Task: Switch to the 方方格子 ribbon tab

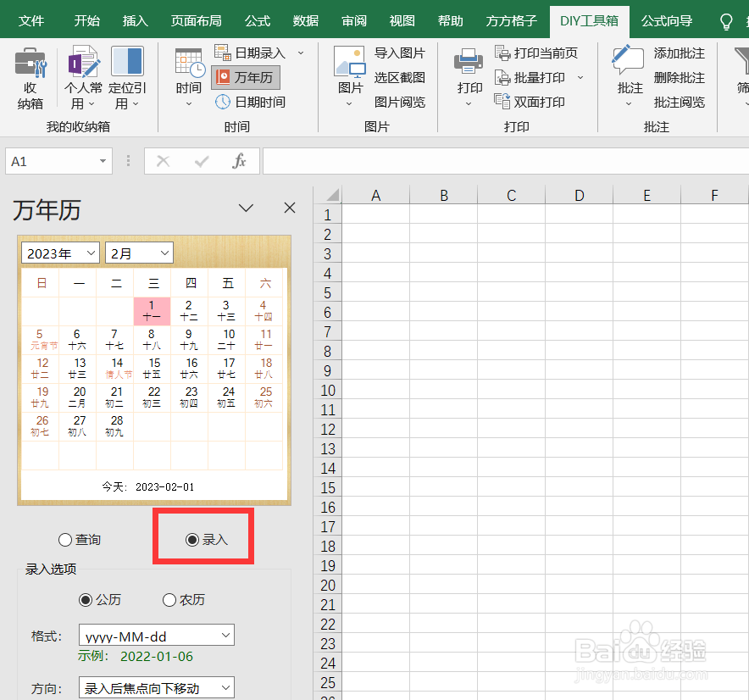Action: pyautogui.click(x=511, y=20)
